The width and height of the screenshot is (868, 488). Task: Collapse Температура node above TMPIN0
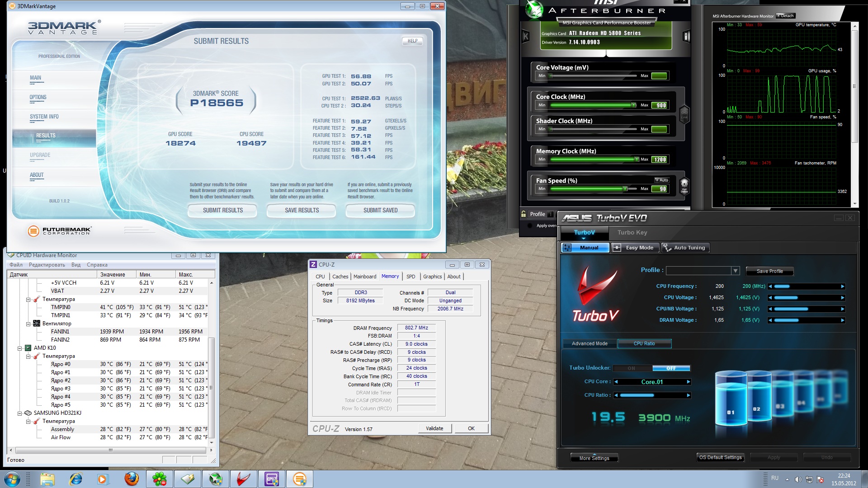28,299
